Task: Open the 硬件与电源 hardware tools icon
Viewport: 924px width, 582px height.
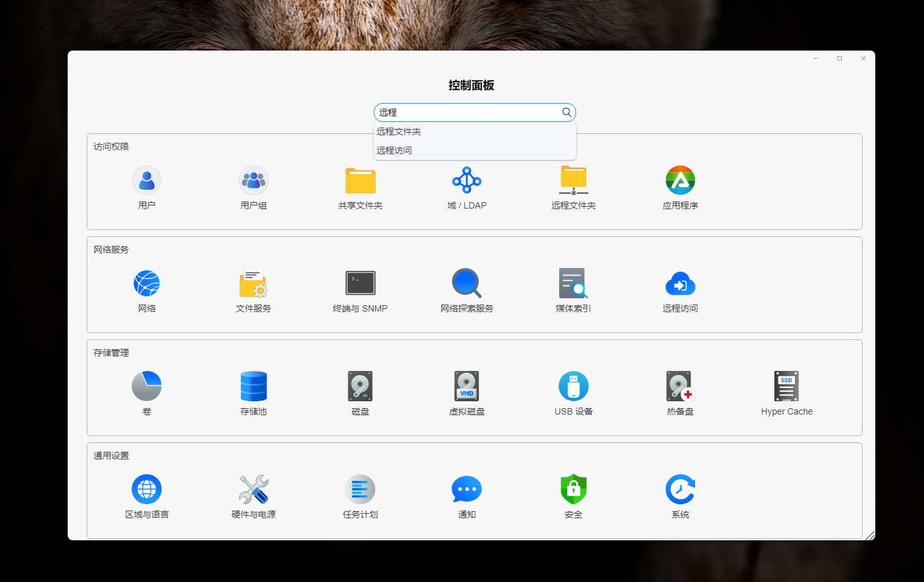Action: 254,489
